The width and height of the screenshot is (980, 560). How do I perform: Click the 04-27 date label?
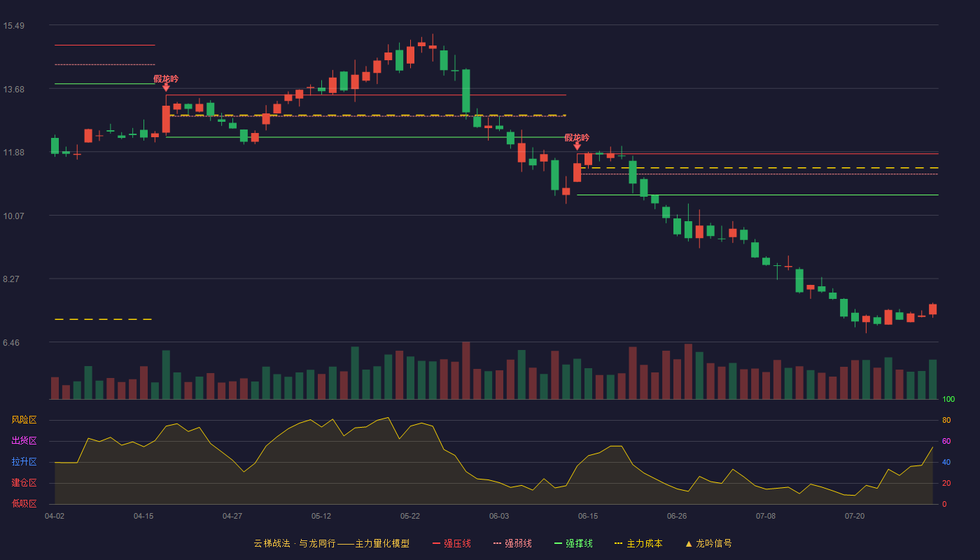click(232, 516)
